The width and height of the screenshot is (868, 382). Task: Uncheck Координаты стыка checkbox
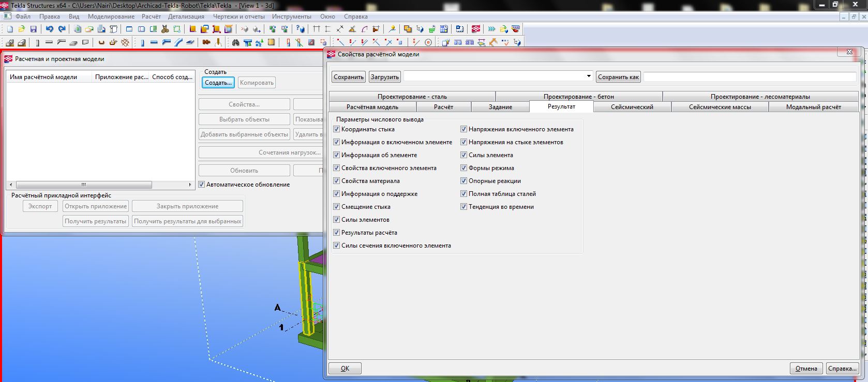pos(336,129)
